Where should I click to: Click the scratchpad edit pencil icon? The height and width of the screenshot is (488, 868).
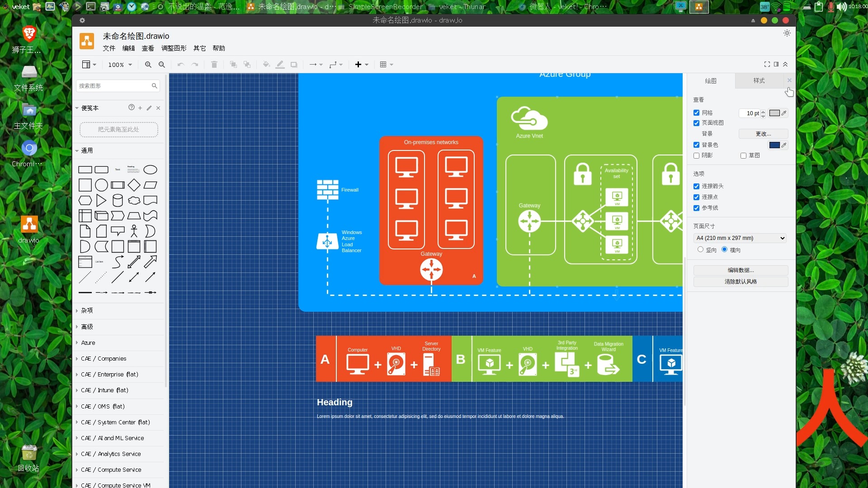point(149,108)
